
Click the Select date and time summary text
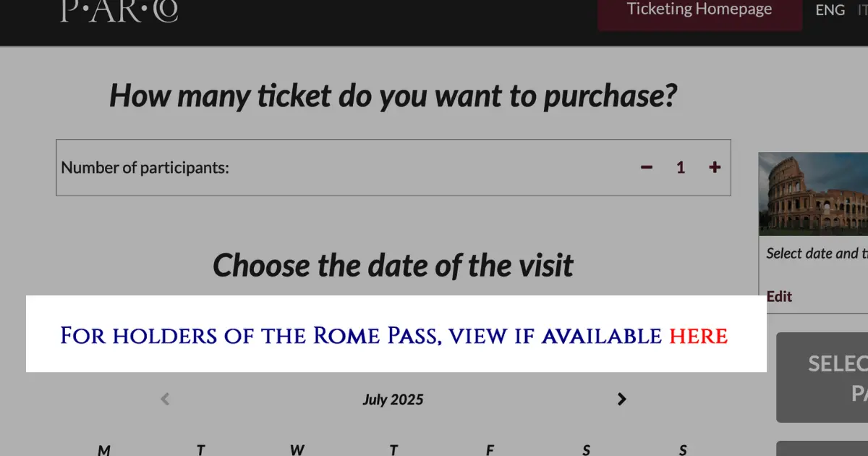(x=817, y=253)
